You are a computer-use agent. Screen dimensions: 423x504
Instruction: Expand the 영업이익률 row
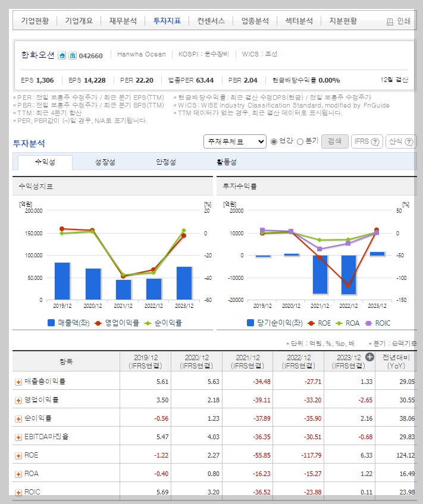[18, 400]
